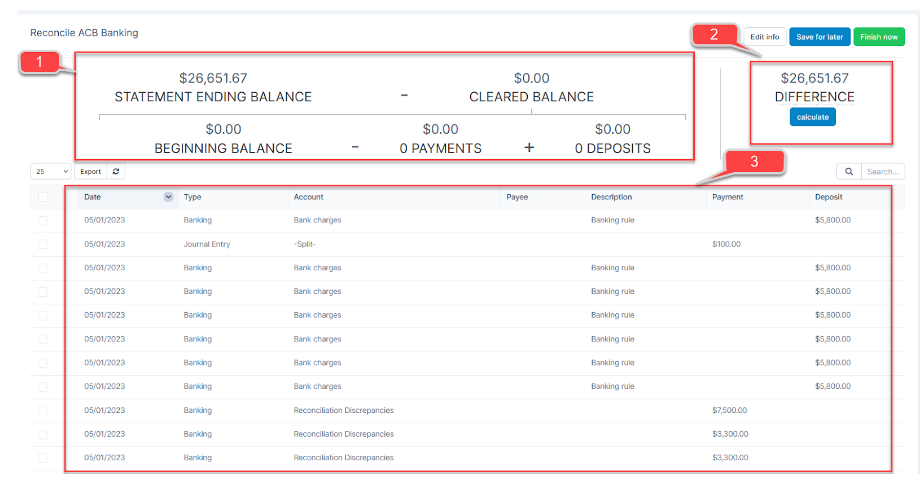Check the box for the Journal Entry row
This screenshot has width=922, height=488.
(43, 244)
